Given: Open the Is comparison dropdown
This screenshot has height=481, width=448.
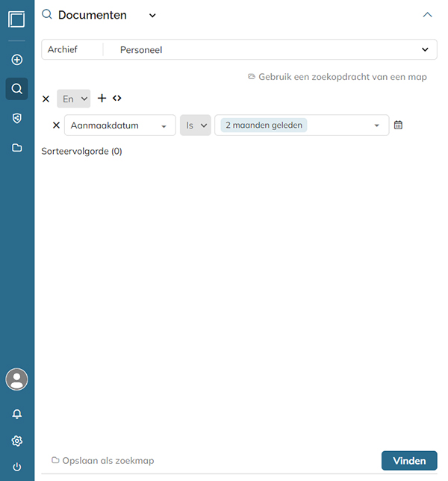Looking at the screenshot, I should [x=196, y=125].
